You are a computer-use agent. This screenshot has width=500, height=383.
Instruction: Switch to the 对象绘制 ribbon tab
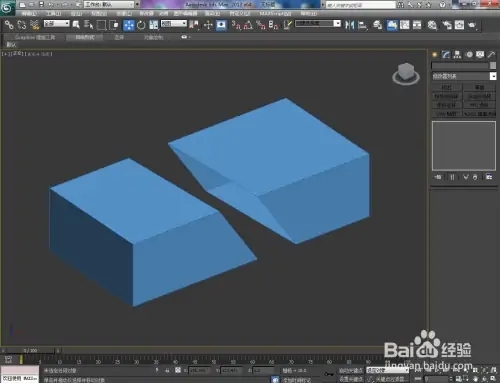click(x=153, y=37)
